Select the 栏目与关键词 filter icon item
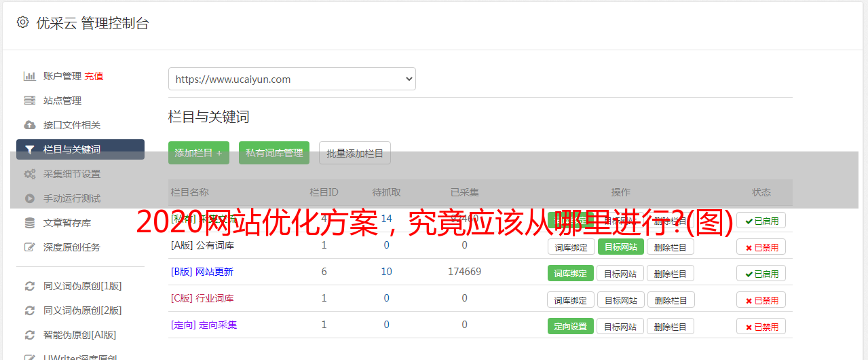Viewport: 868px width, 360px height. [80, 149]
